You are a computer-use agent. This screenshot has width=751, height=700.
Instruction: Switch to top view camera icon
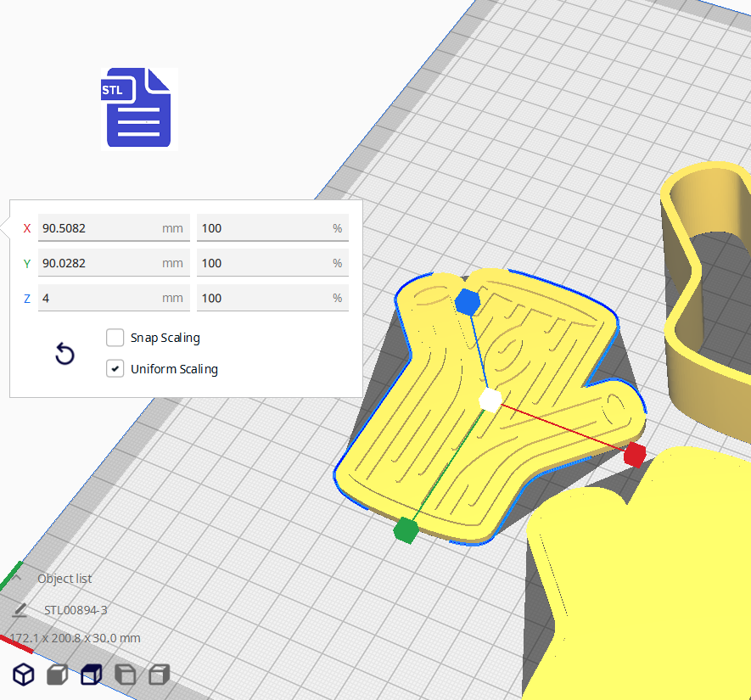click(91, 675)
